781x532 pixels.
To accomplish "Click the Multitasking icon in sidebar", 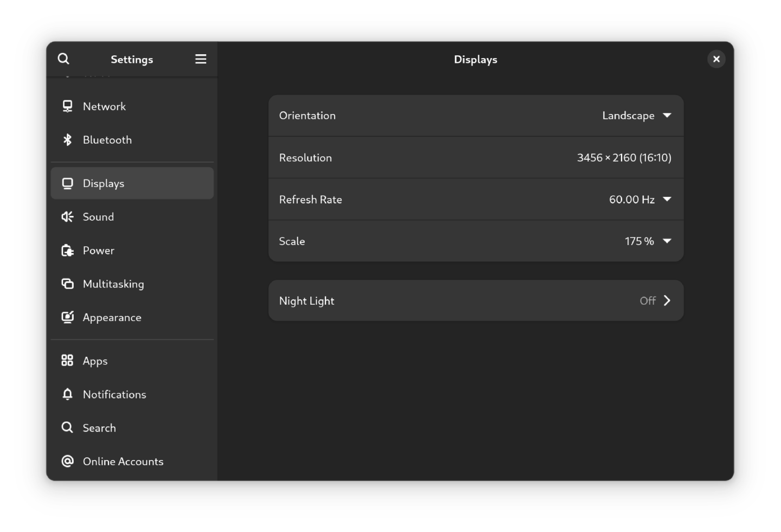I will (x=67, y=284).
